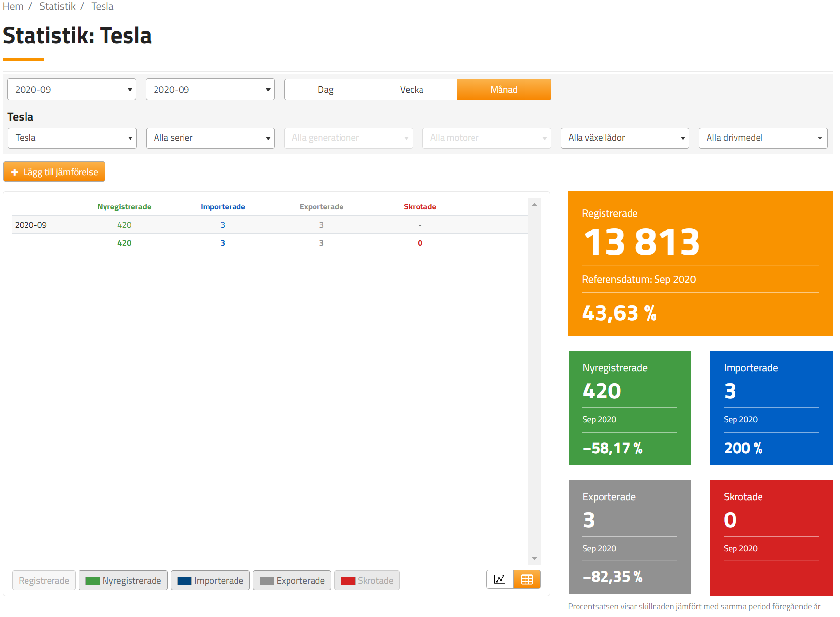The width and height of the screenshot is (840, 617).
Task: Toggle the Registrerade series in the legend
Action: pos(44,580)
